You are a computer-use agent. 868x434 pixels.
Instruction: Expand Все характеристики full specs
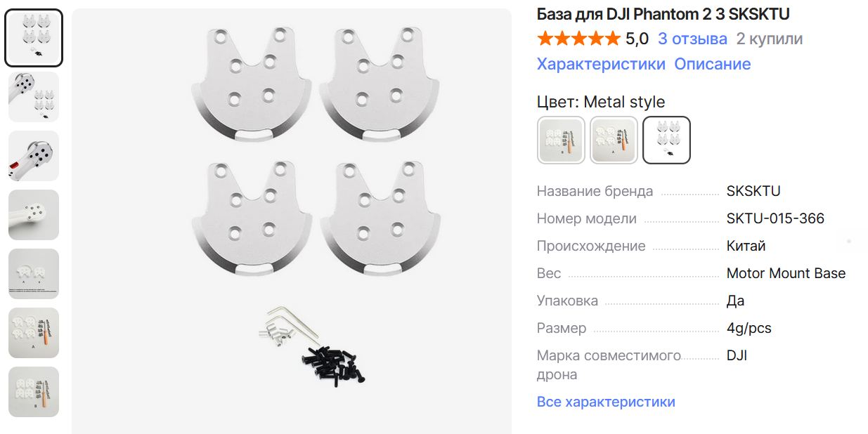pyautogui.click(x=606, y=402)
